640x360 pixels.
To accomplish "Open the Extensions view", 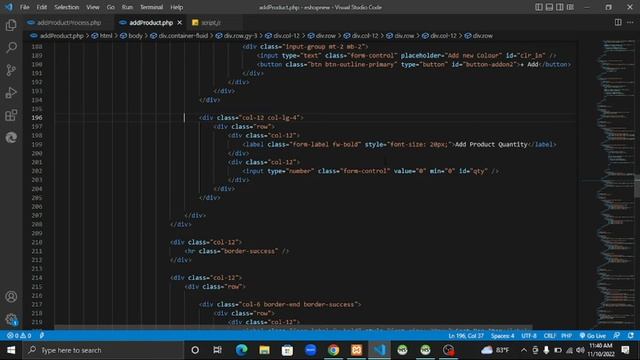I will [11, 115].
